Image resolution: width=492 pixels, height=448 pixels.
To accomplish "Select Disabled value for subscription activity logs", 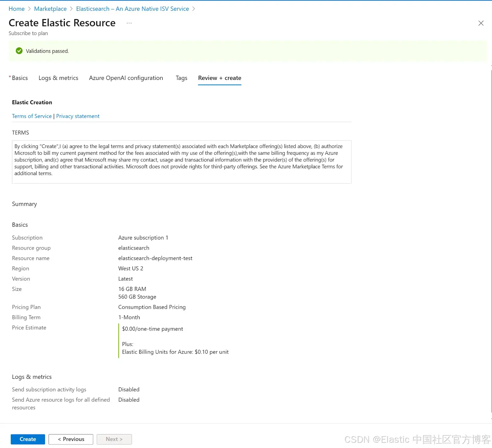I will point(129,389).
